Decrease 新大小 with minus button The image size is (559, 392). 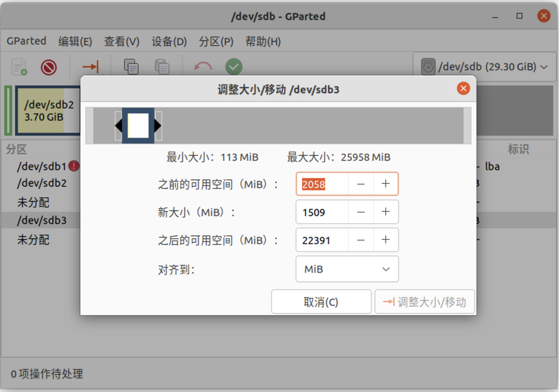[361, 212]
